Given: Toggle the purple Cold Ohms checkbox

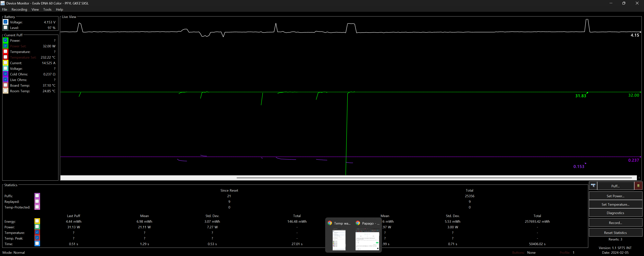Looking at the screenshot, I should tap(5, 74).
